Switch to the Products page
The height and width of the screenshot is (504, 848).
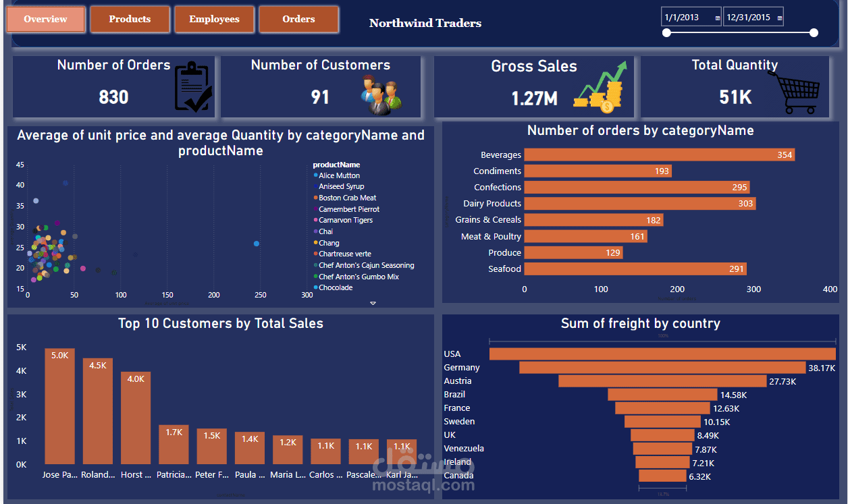tap(130, 19)
